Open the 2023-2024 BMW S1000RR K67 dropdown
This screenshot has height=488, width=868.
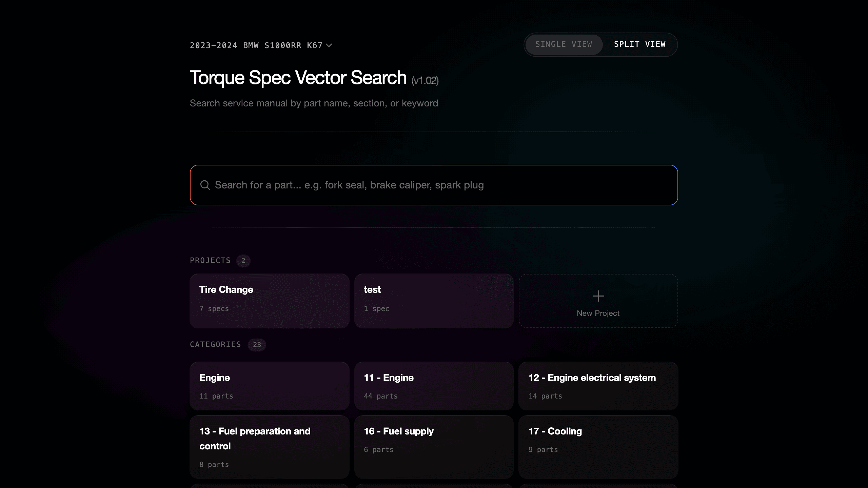pyautogui.click(x=261, y=45)
